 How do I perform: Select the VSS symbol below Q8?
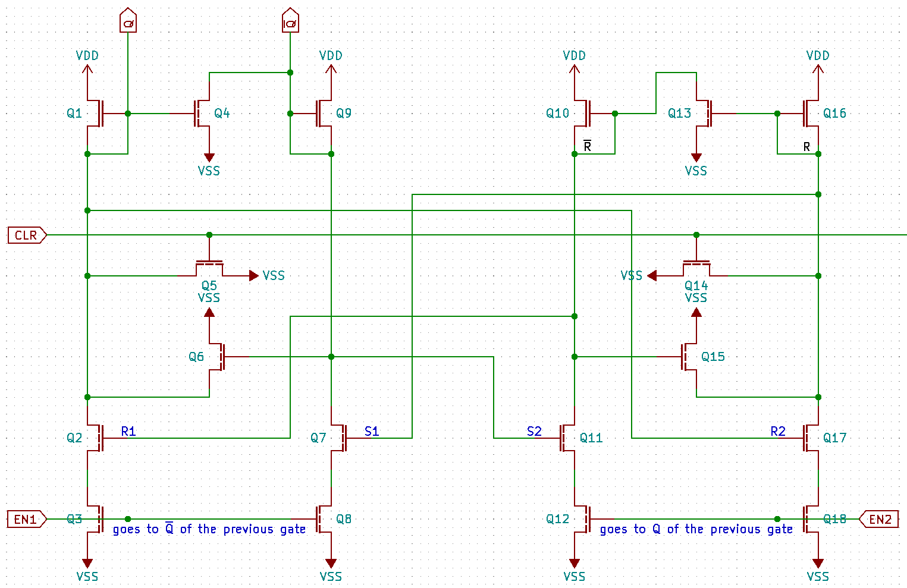(x=331, y=570)
